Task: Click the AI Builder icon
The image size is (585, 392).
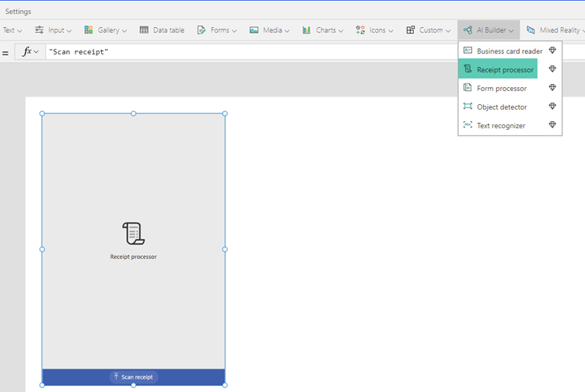Action: 468,30
